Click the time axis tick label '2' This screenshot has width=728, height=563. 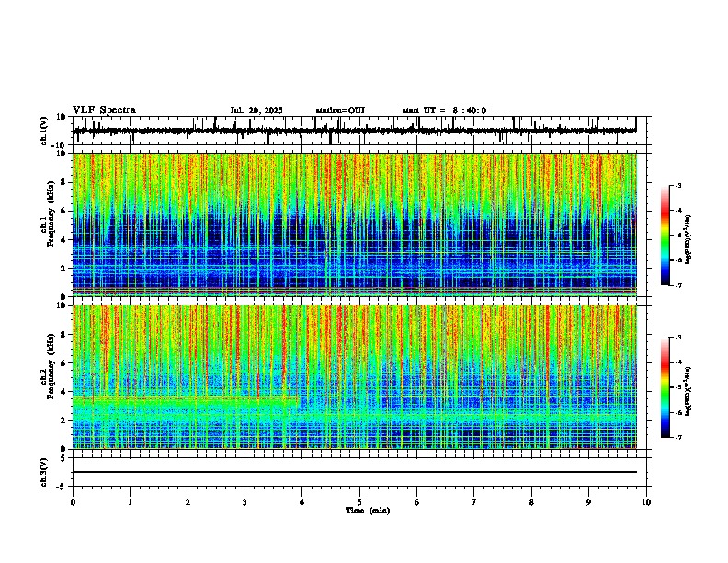pyautogui.click(x=188, y=502)
